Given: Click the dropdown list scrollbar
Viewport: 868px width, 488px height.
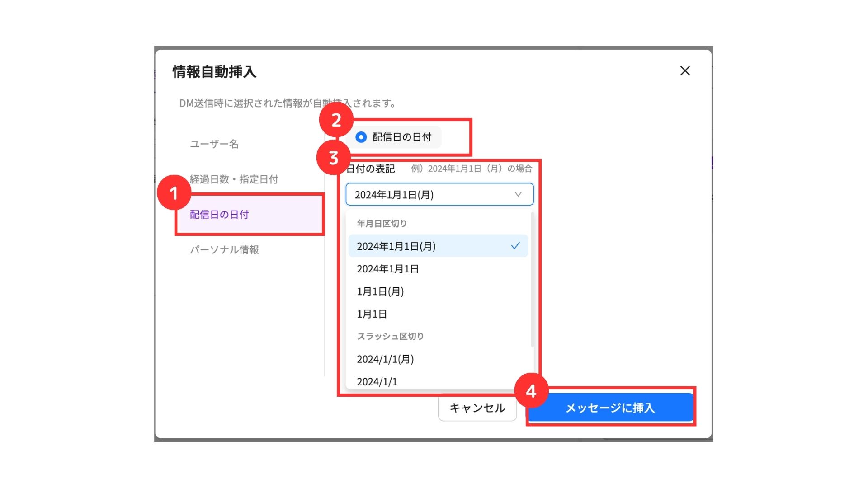Looking at the screenshot, I should tap(532, 280).
